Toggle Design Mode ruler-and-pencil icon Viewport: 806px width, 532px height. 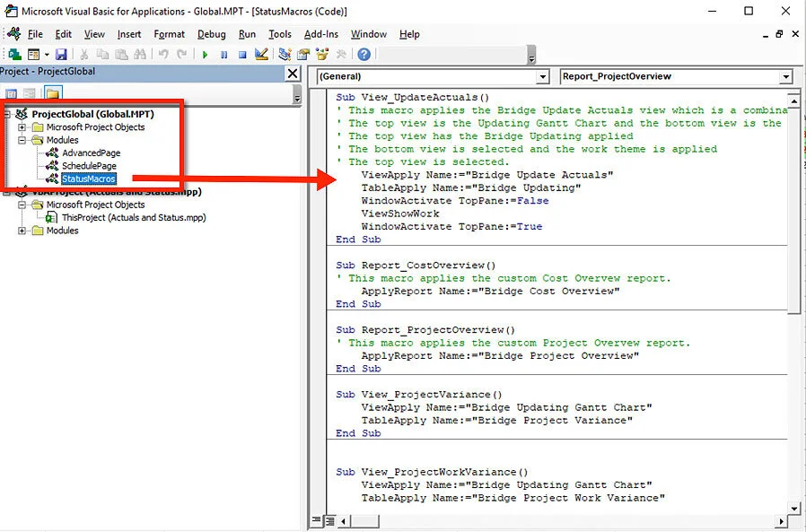(x=261, y=54)
